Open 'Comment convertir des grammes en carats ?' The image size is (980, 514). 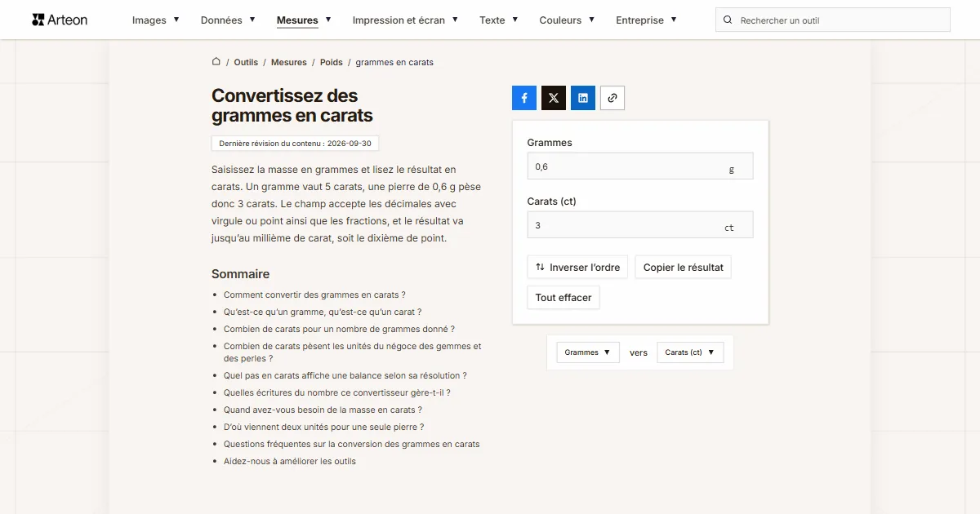(314, 295)
